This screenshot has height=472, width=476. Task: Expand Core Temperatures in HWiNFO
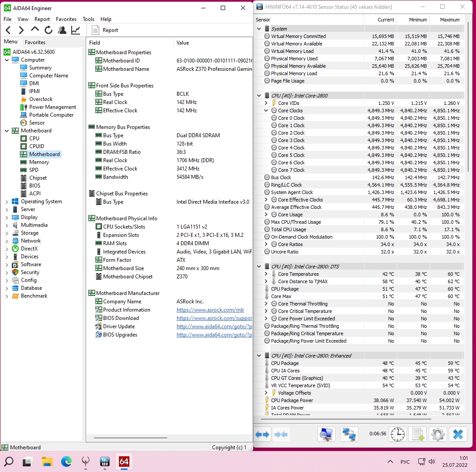(266, 274)
